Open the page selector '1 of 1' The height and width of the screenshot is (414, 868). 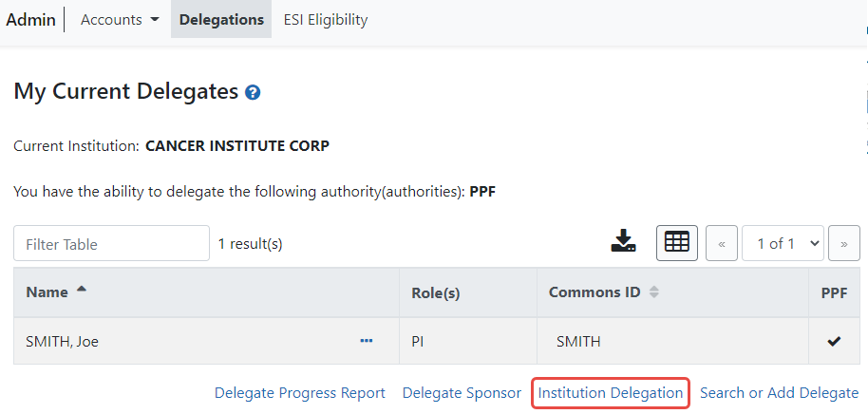point(783,244)
